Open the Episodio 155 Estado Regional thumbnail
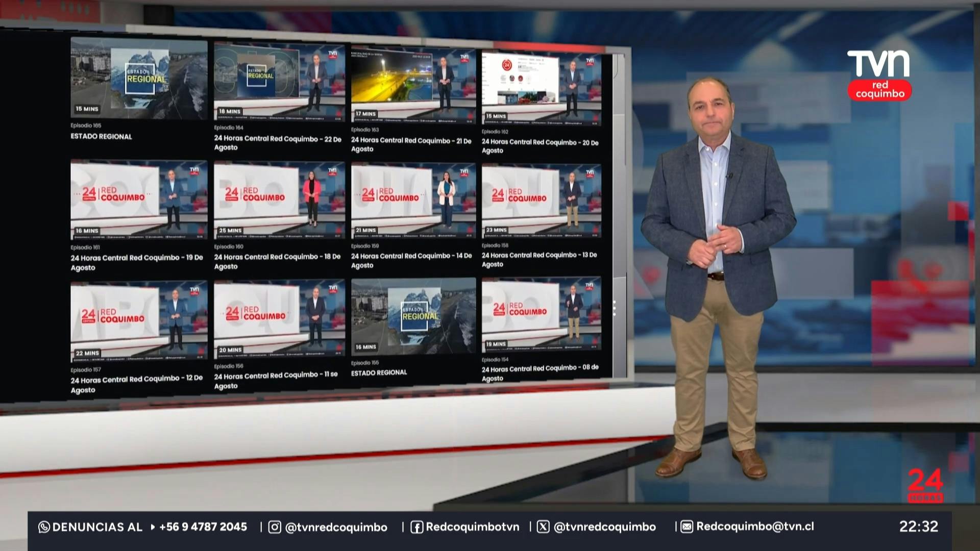Viewport: 980px width, 551px height. (413, 316)
